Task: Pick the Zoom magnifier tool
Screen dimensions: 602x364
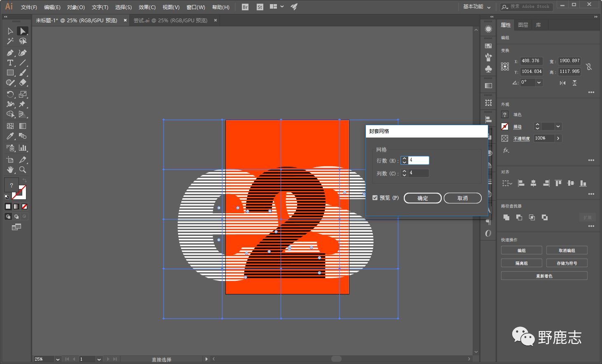Action: click(x=23, y=170)
